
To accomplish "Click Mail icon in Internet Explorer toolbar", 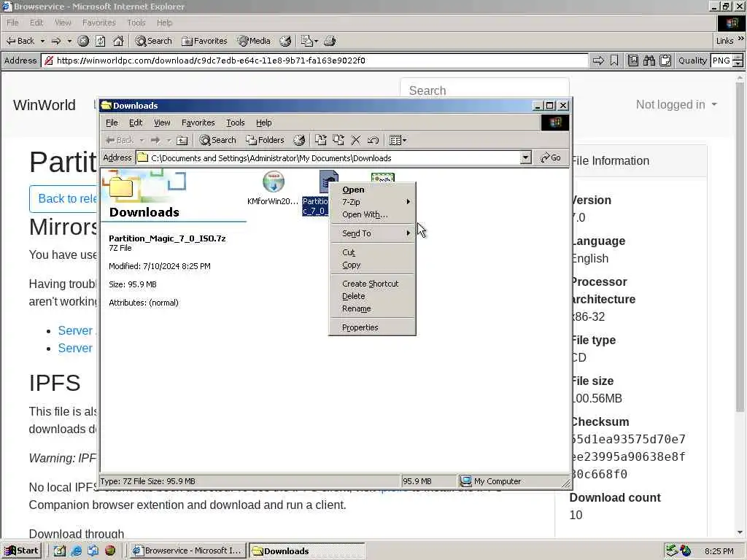I will coord(307,41).
